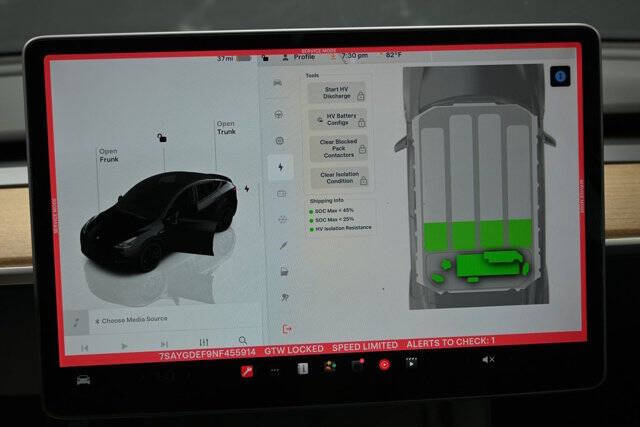Open the low voltage battery sidebar icon
The height and width of the screenshot is (427, 640).
[x=282, y=193]
